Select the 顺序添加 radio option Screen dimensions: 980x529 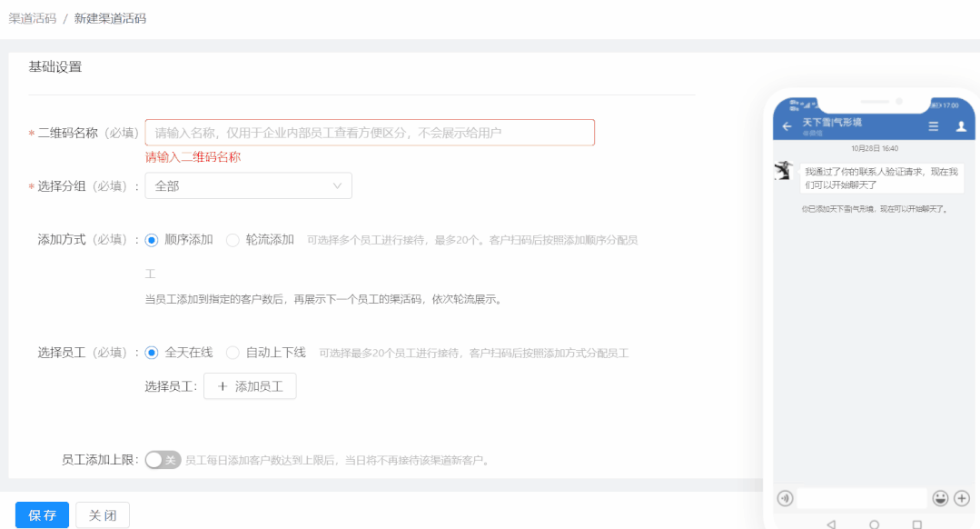point(152,240)
